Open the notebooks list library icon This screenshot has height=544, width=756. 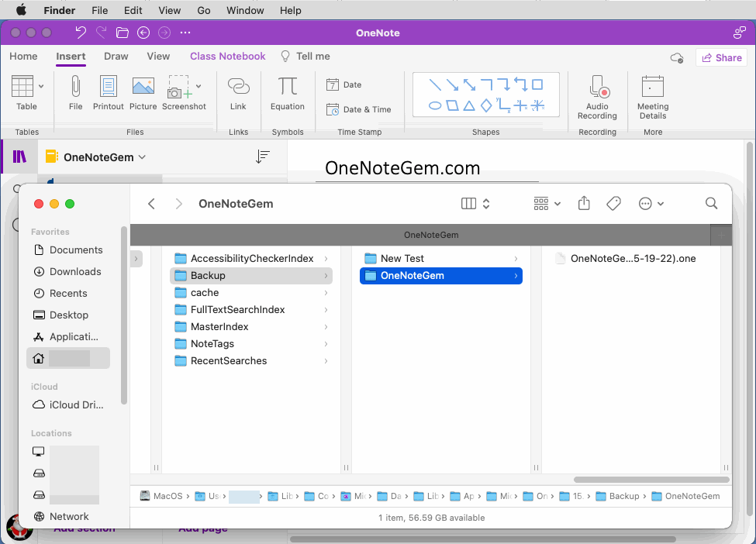tap(19, 157)
